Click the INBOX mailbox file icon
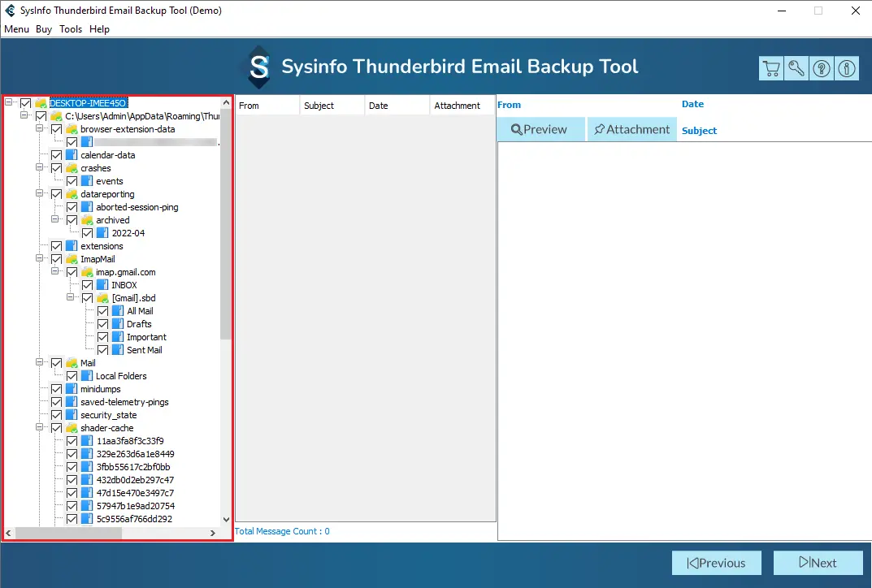Image resolution: width=872 pixels, height=588 pixels. pos(102,285)
